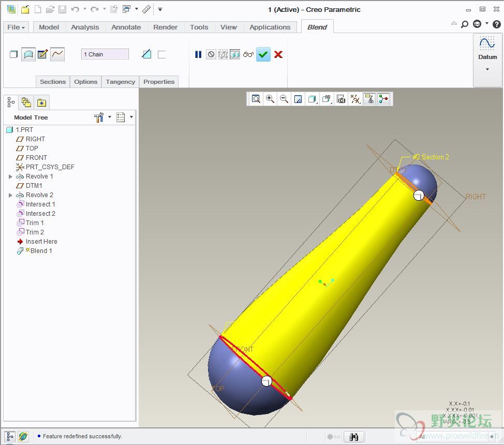Expand the Revolve 2 tree node
Image resolution: width=504 pixels, height=445 pixels.
pos(10,195)
